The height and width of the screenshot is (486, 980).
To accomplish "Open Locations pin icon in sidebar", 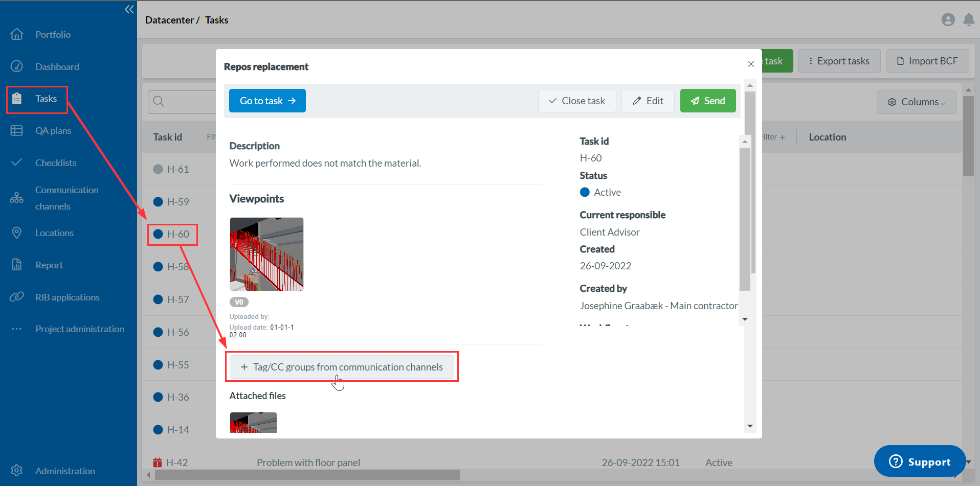I will [x=17, y=233].
